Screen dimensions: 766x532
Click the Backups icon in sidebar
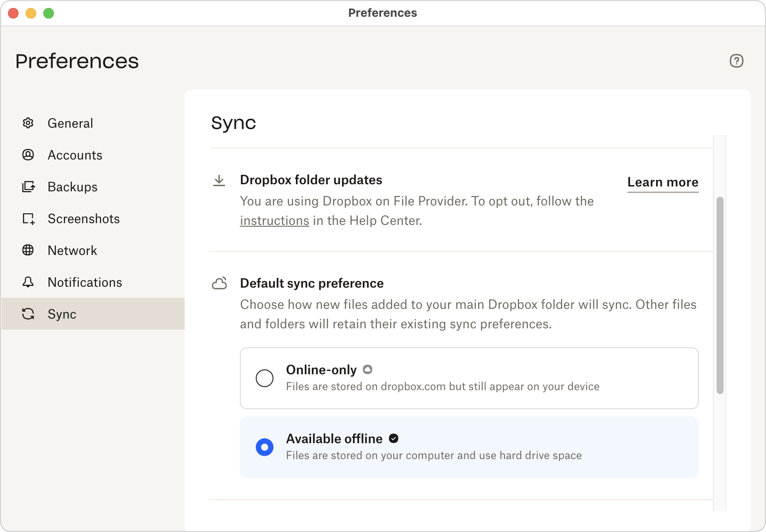(28, 187)
